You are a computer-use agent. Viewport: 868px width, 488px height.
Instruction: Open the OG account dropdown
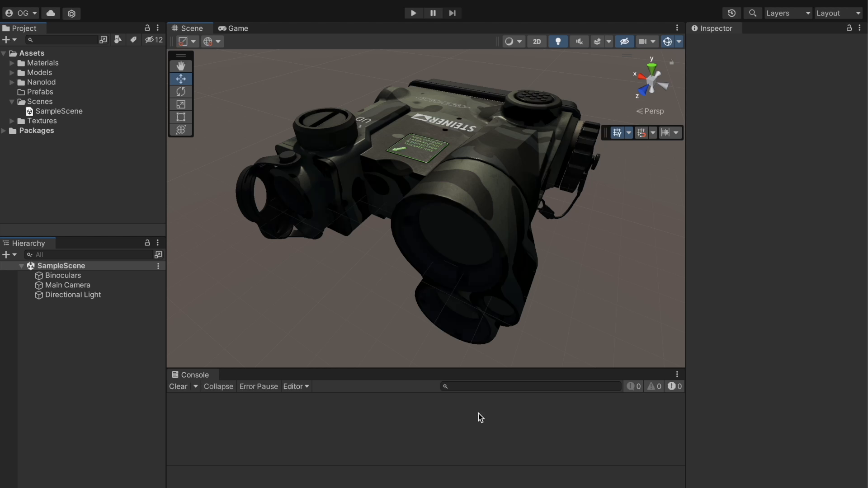coord(21,13)
